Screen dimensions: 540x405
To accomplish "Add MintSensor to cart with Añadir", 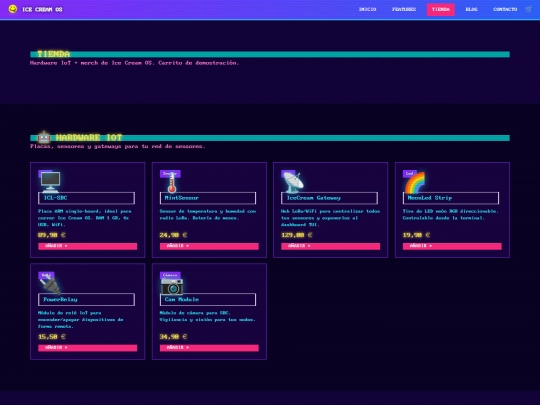I will (x=209, y=246).
